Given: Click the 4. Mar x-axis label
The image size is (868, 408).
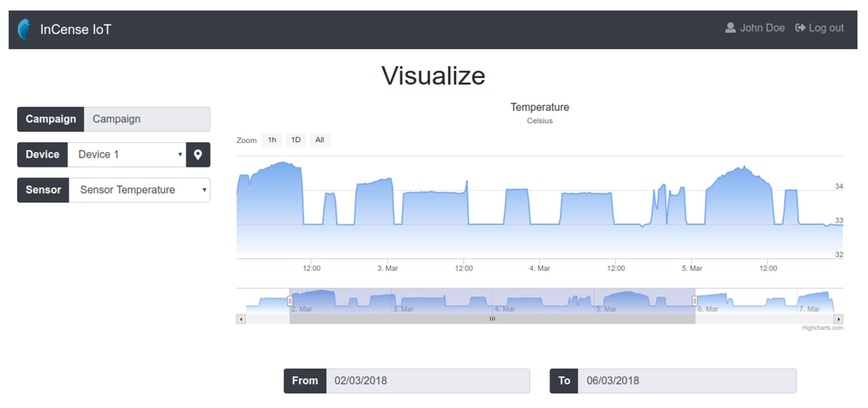Looking at the screenshot, I should point(540,268).
